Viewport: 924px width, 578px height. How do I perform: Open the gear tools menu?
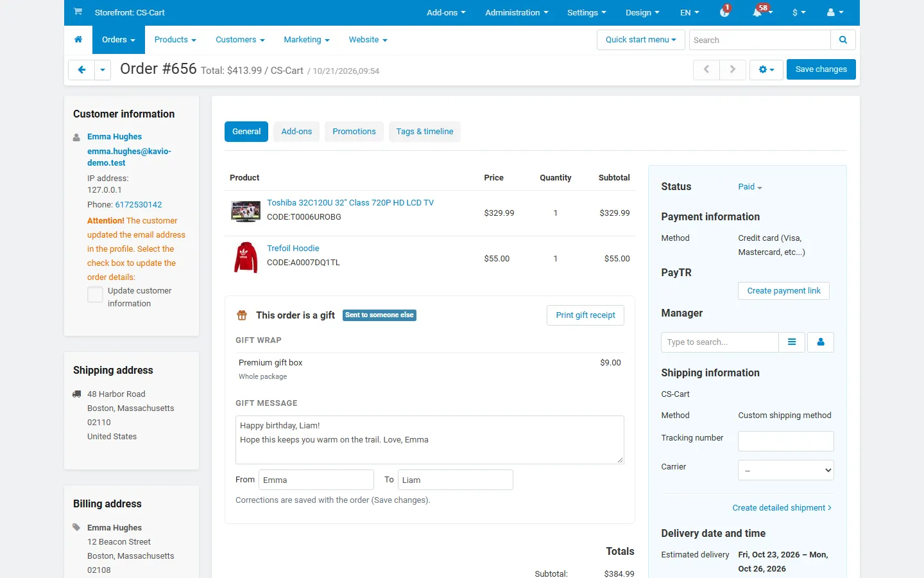tap(766, 69)
